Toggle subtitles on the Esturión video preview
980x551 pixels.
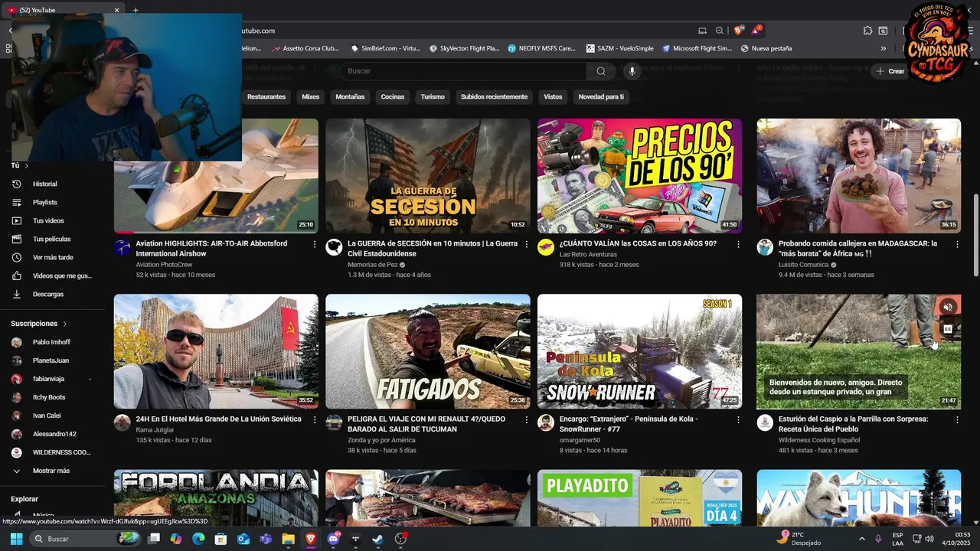[948, 329]
